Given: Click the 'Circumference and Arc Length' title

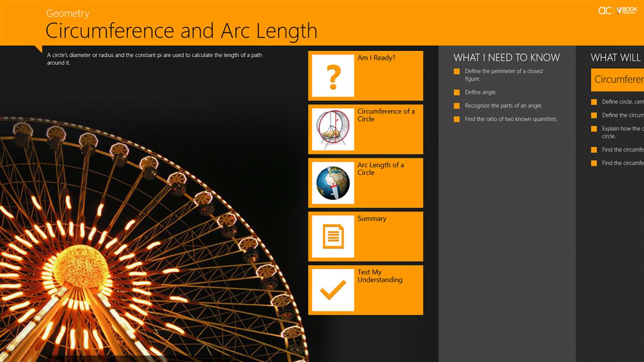Looking at the screenshot, I should (x=181, y=30).
